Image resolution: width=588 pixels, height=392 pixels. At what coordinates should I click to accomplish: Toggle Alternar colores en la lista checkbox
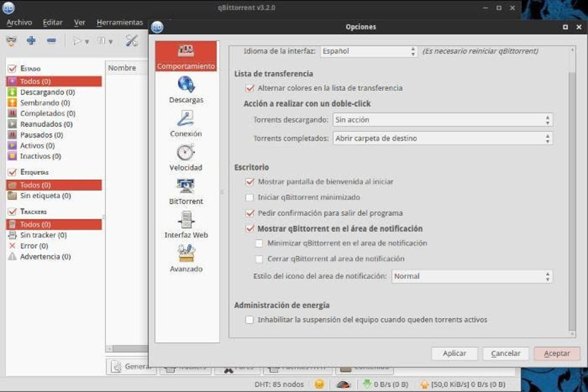250,88
